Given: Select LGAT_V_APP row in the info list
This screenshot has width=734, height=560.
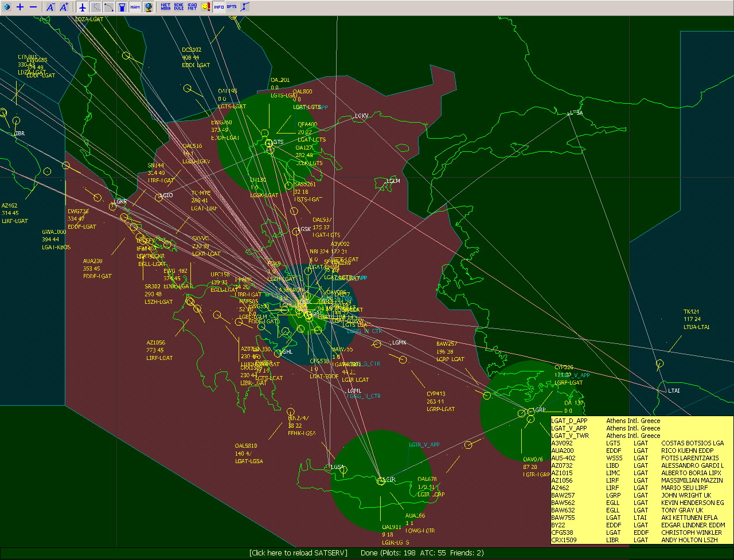Looking at the screenshot, I should [641, 428].
